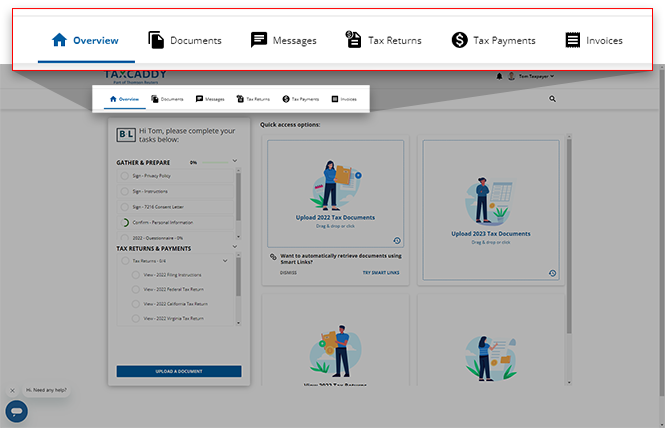Select the Tax Payments tab in small nav bar
This screenshot has height=428, width=665.
(301, 99)
